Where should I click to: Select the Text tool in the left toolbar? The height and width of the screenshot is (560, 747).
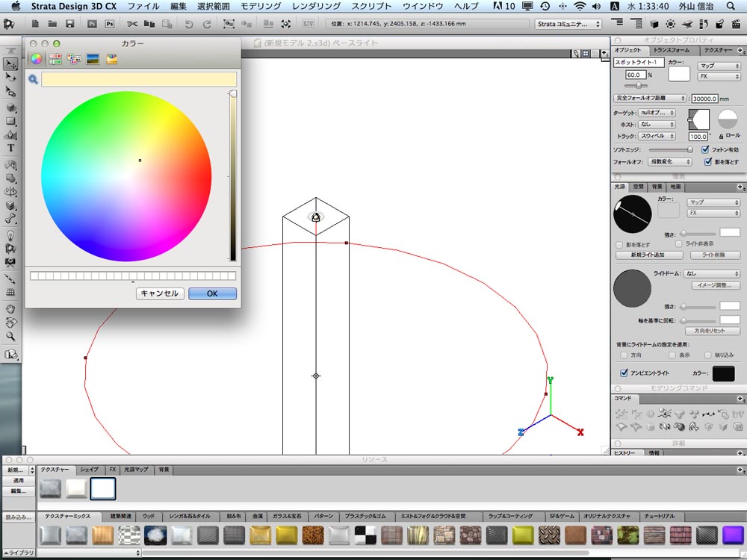tap(10, 148)
